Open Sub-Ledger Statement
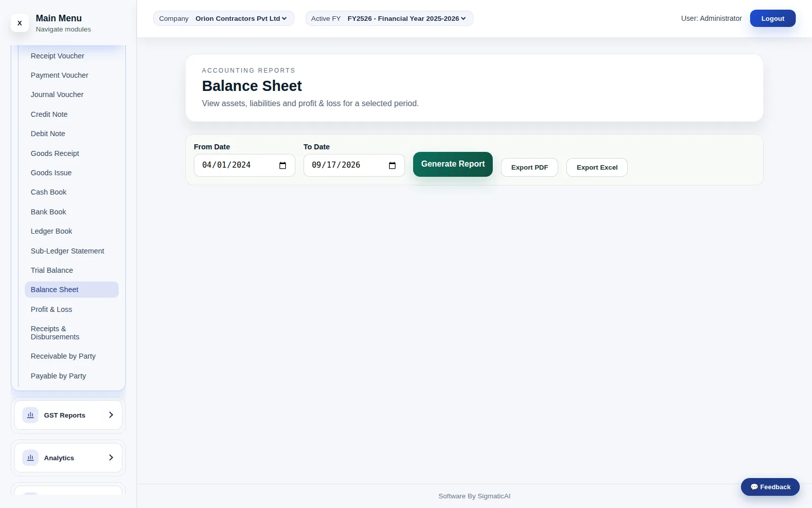Screen dimensions: 812x508 tap(72, 251)
